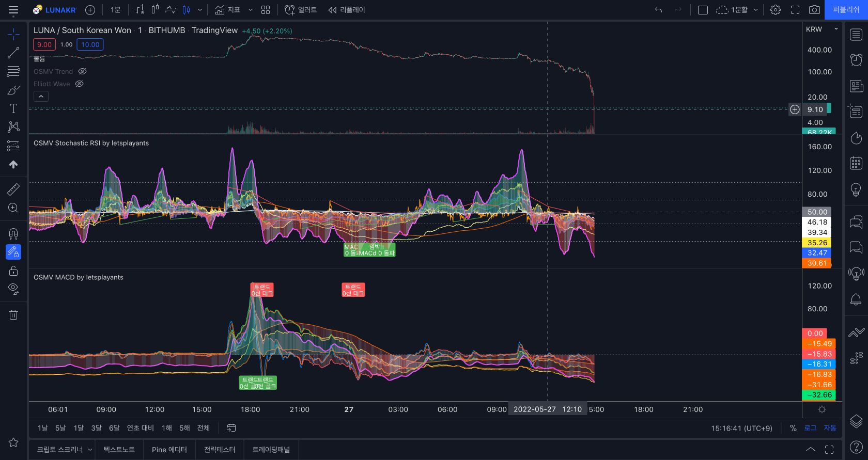Viewport: 868px width, 460px height.
Task: Open the layout templates grid icon
Action: pos(266,10)
